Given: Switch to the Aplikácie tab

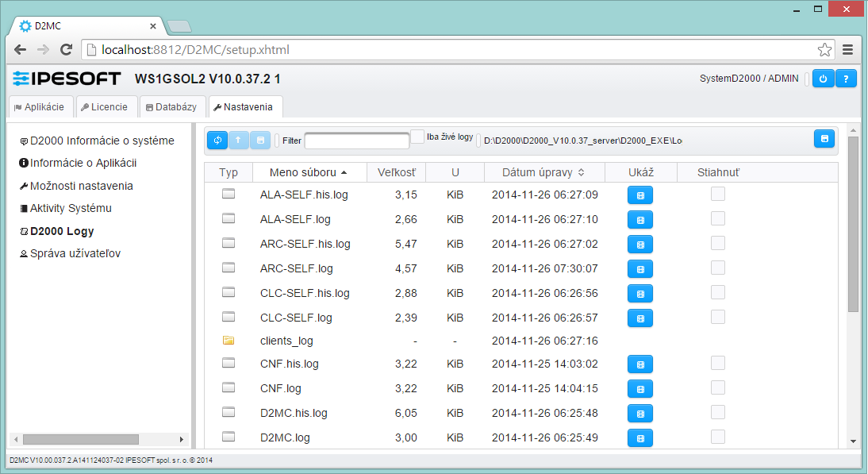Looking at the screenshot, I should pos(40,106).
